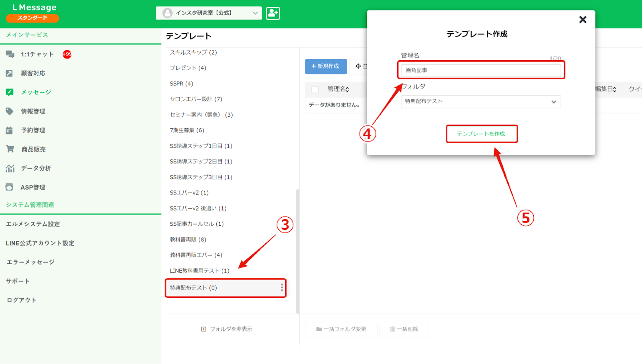This screenshot has width=642, height=364.
Task: Select the SS記事カールセル (1) folder
Action: tap(197, 224)
